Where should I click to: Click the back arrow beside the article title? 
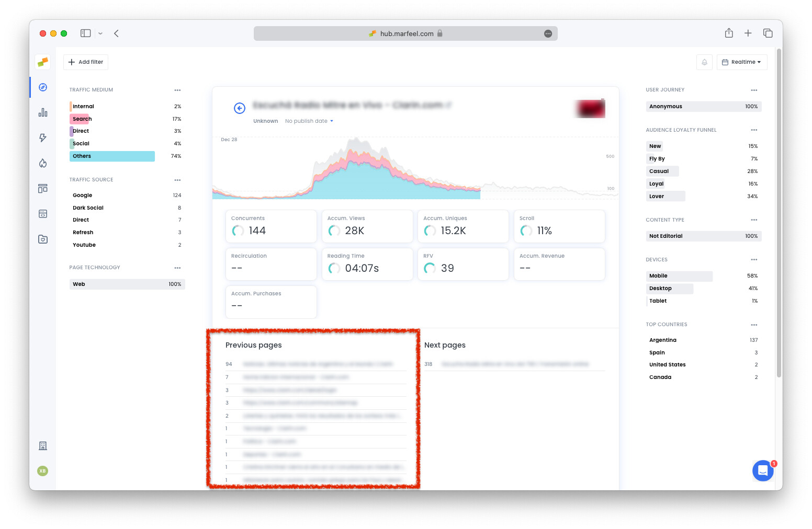[x=239, y=108]
